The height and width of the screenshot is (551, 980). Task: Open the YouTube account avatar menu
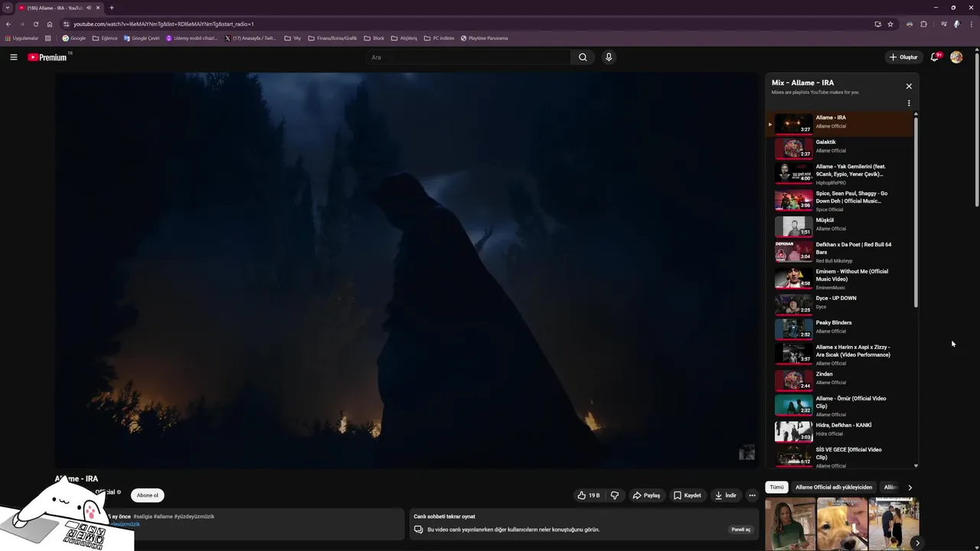[x=956, y=57]
